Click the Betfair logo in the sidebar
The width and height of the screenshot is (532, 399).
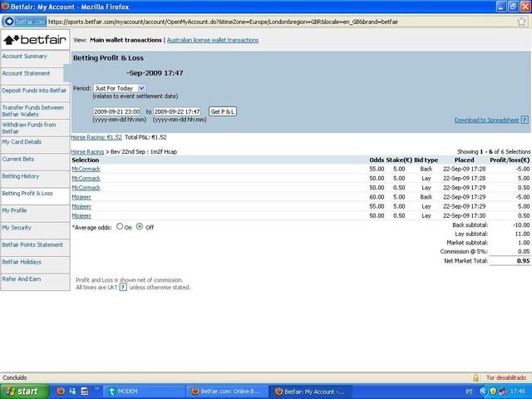click(35, 40)
